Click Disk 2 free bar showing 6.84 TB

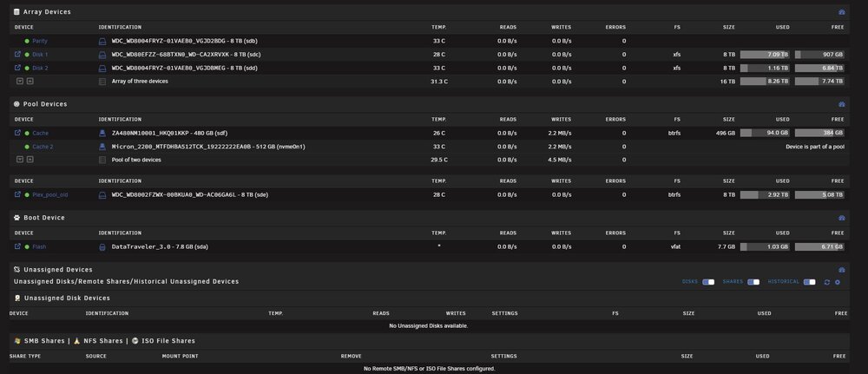[x=819, y=68]
